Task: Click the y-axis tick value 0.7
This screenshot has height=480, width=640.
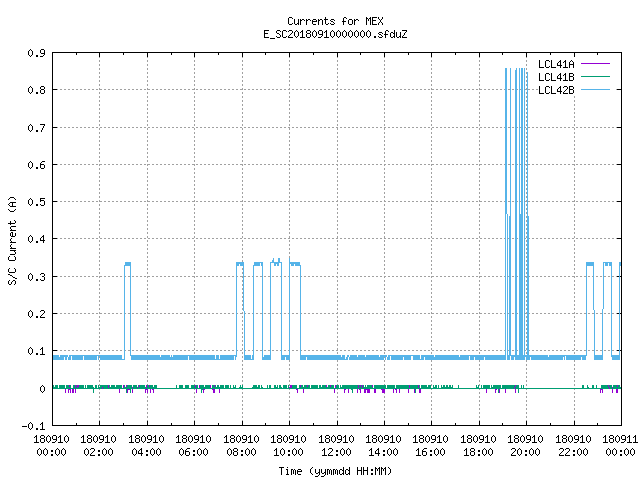Action: coord(37,128)
